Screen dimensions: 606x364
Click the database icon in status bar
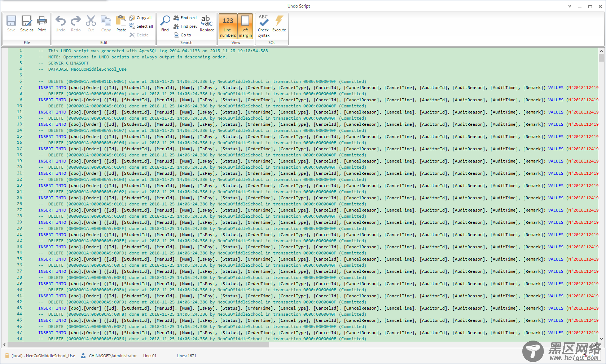pyautogui.click(x=7, y=356)
